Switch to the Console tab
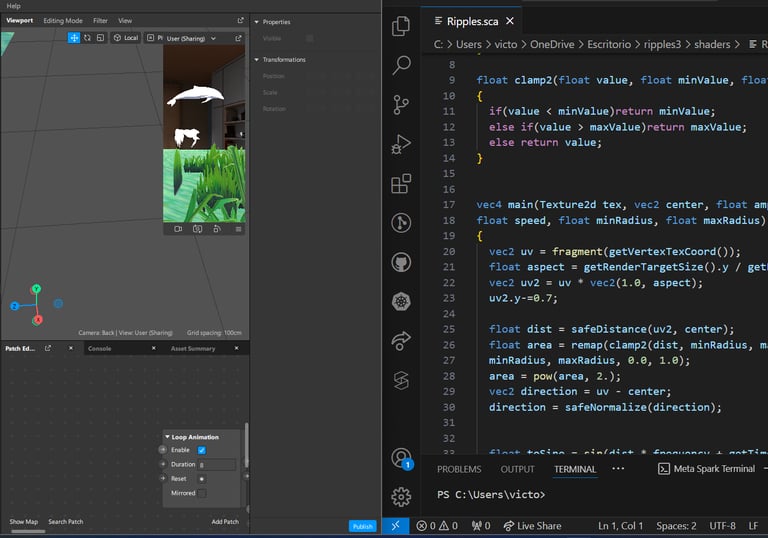Image resolution: width=768 pixels, height=538 pixels. click(x=100, y=349)
